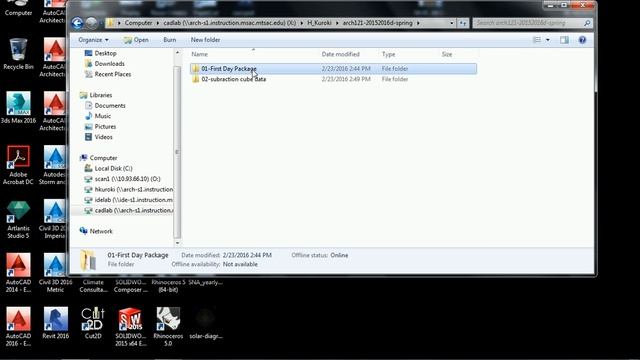Open the Computer desktop icon
Image resolution: width=640 pixels, height=360 pixels.
[18, 8]
